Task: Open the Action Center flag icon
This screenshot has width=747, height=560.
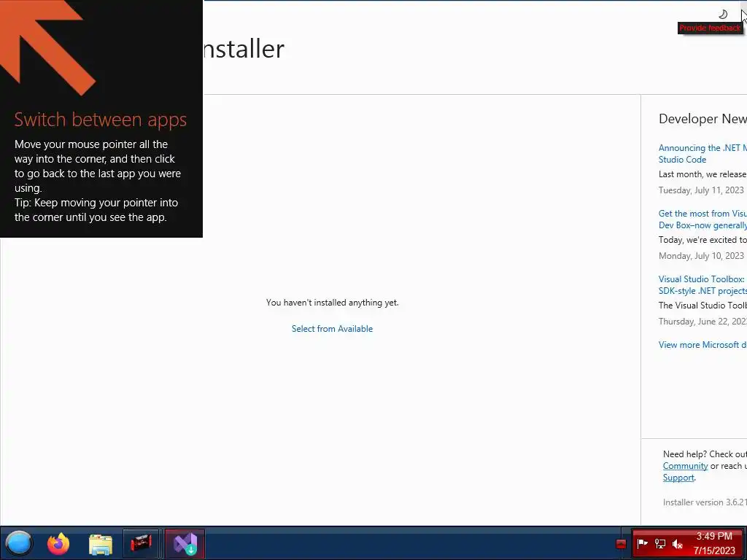Action: click(x=642, y=543)
